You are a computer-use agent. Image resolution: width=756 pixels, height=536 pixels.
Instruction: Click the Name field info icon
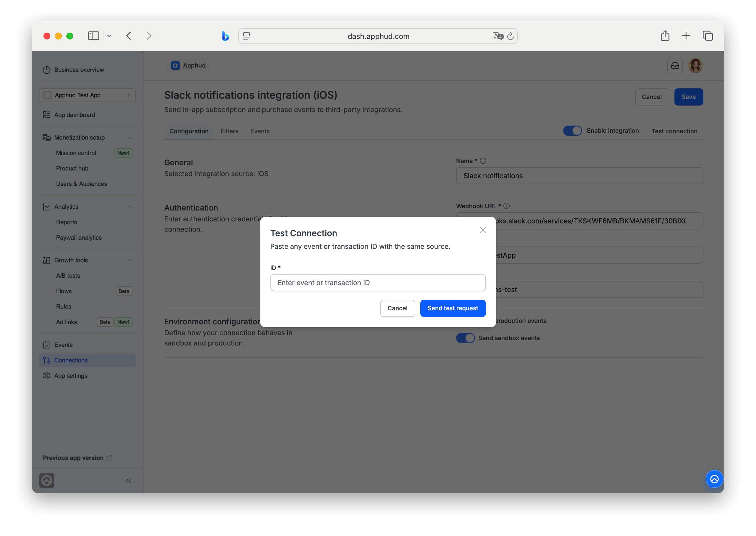483,161
